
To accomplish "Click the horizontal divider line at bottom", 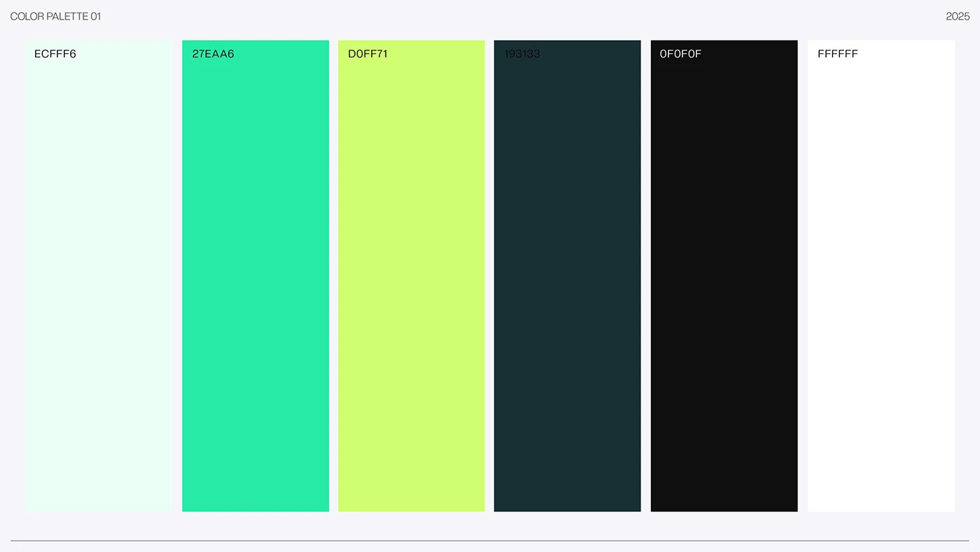I will (x=490, y=541).
